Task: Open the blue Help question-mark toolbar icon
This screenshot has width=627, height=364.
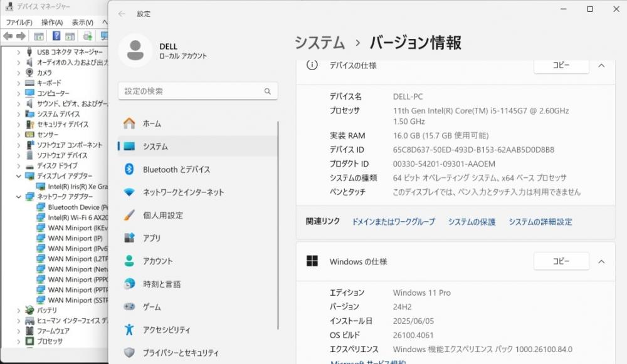Action: coord(56,36)
